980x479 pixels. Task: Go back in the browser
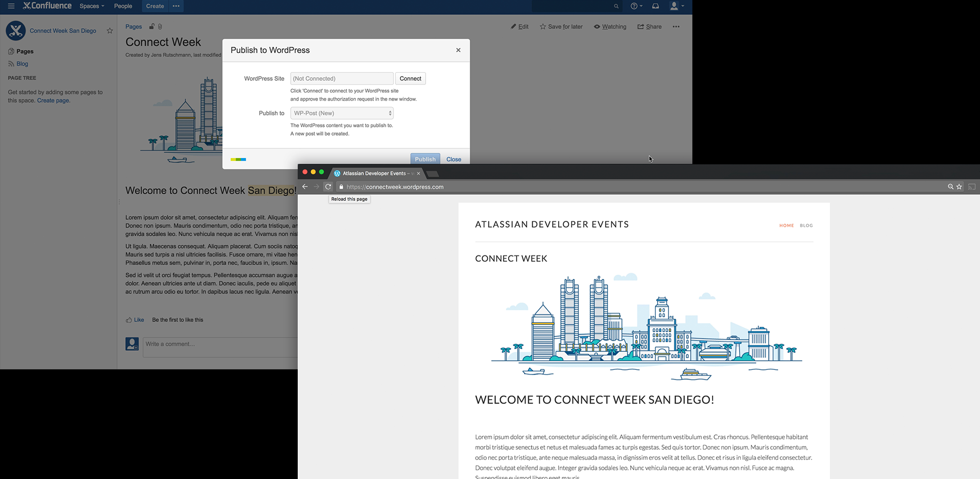tap(305, 187)
